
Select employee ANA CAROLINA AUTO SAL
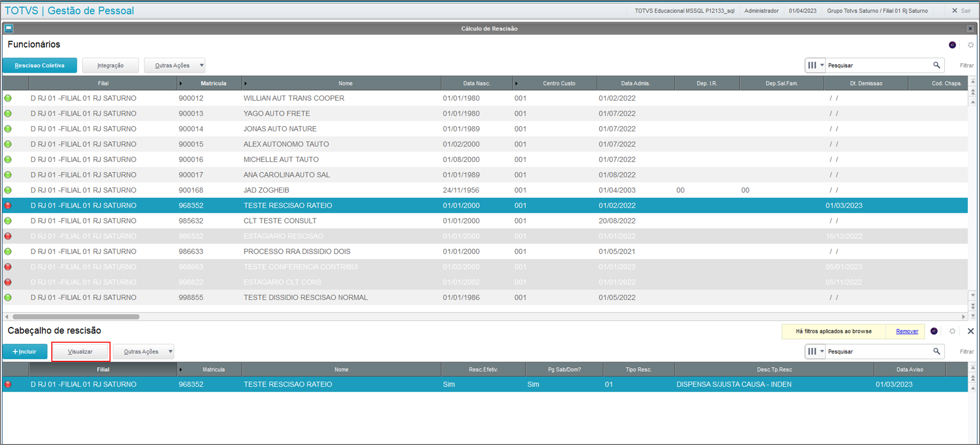coord(485,175)
